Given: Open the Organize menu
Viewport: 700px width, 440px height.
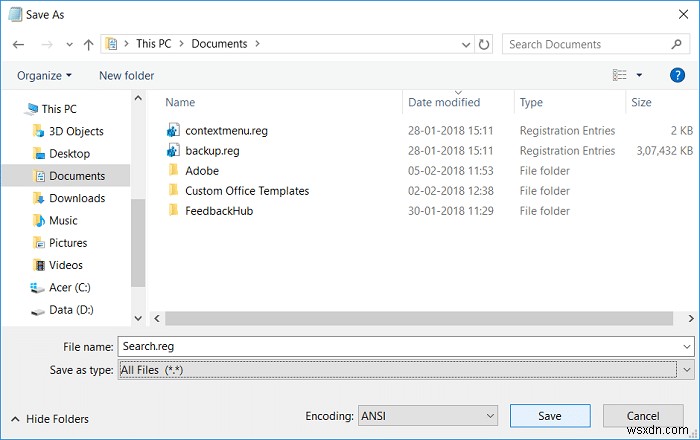Looking at the screenshot, I should pos(44,76).
